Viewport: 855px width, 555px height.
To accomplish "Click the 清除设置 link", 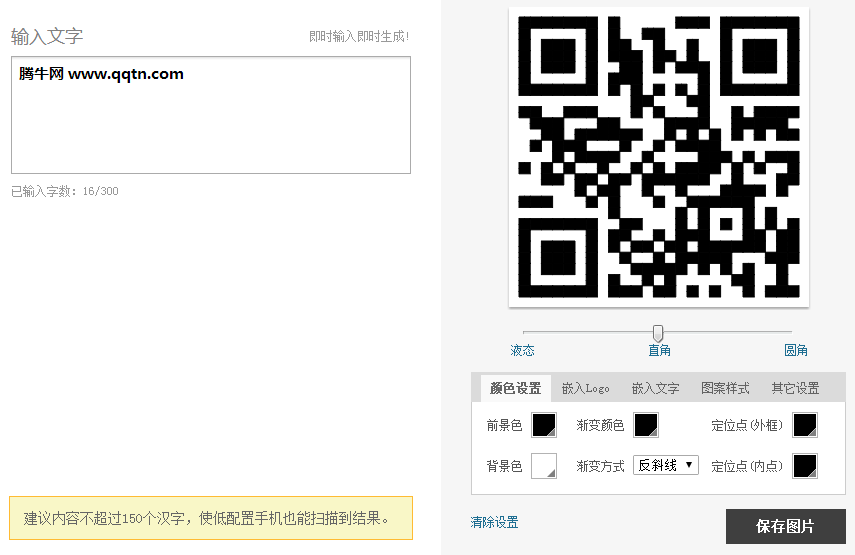I will coord(494,522).
